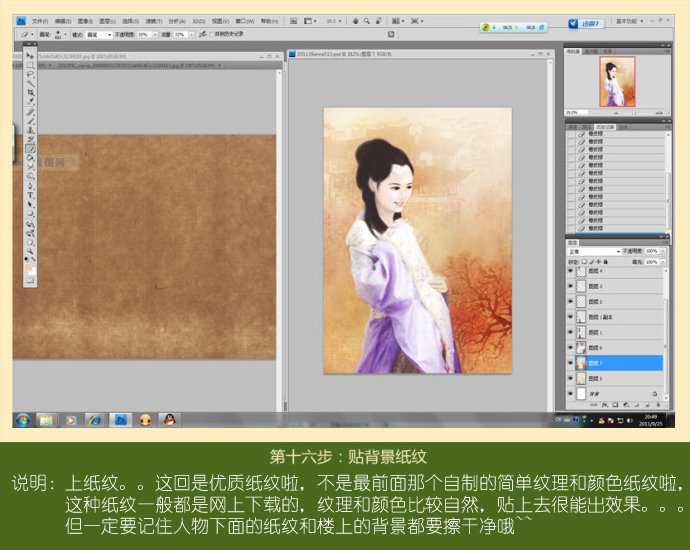The image size is (690, 550).
Task: Open tool preset picker arrow
Action: pyautogui.click(x=32, y=34)
